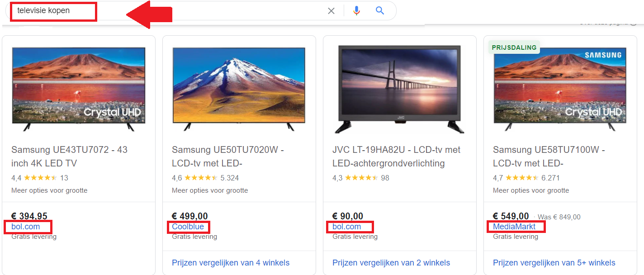Expand size options under Samsung UE50TU7020W
The image size is (644, 275).
(209, 190)
